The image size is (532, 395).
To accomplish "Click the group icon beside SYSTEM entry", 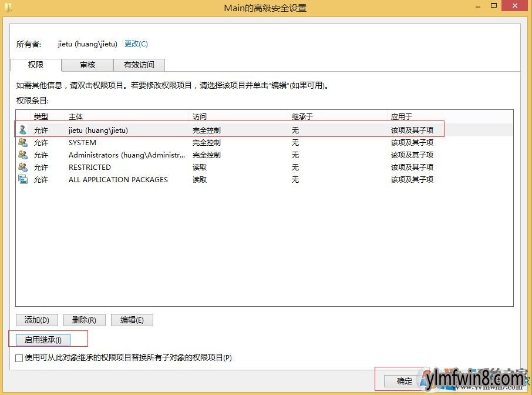I will [22, 142].
